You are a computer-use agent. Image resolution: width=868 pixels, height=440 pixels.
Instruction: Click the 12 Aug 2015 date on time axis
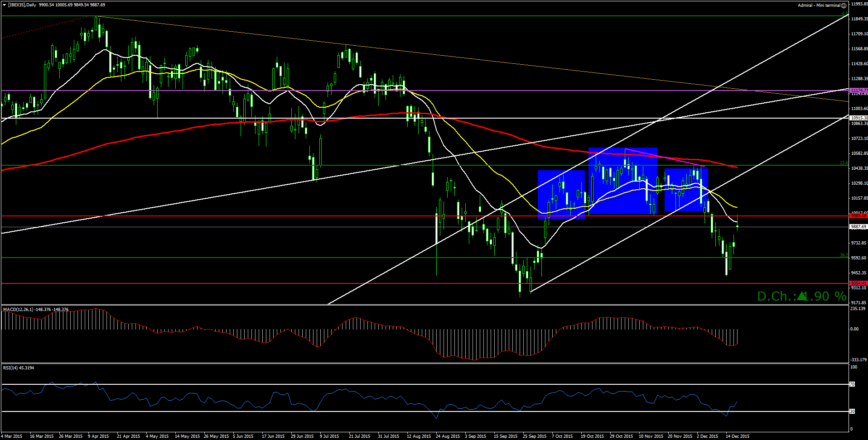click(x=419, y=436)
